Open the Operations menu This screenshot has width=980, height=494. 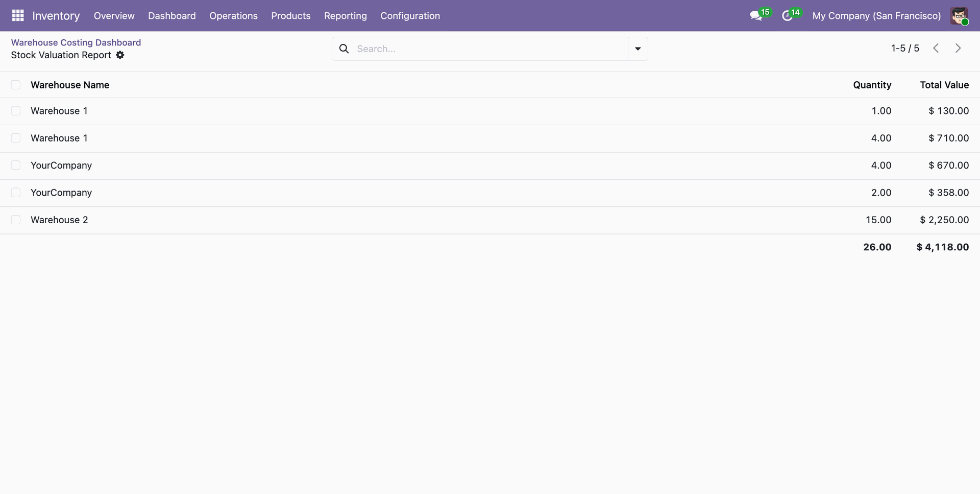tap(233, 15)
